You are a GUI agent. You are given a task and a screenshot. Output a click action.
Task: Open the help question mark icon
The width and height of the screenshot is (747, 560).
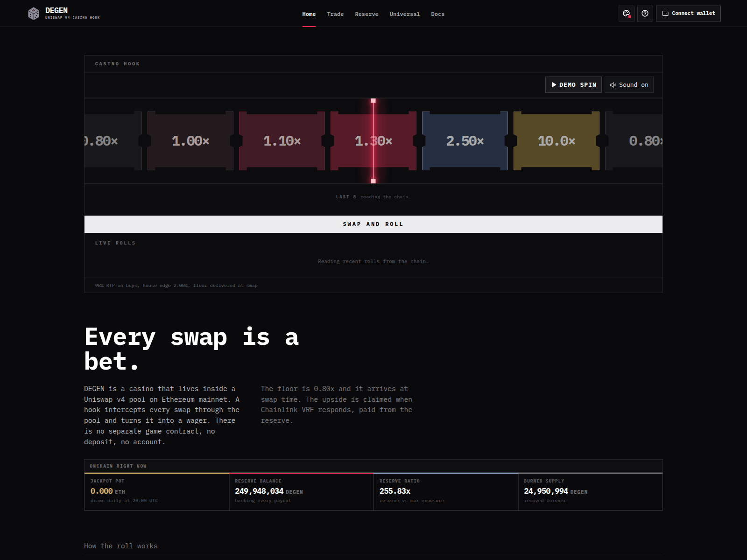pos(645,14)
